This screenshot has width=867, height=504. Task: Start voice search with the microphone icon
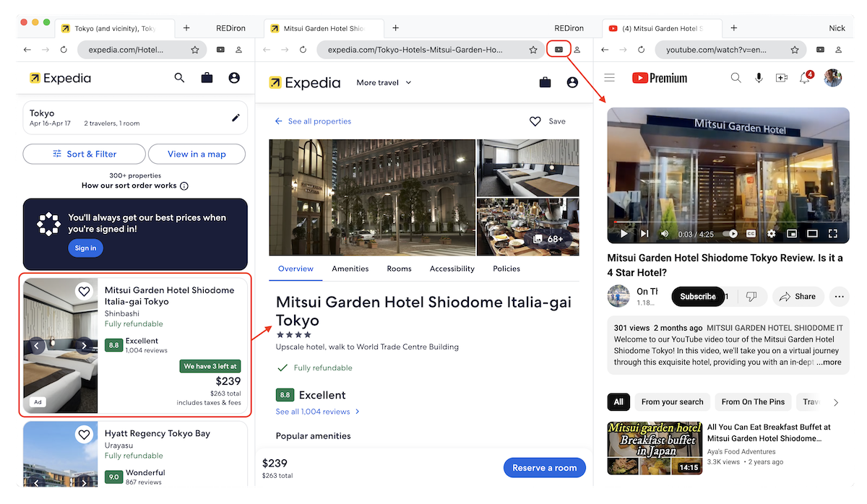[x=758, y=77]
